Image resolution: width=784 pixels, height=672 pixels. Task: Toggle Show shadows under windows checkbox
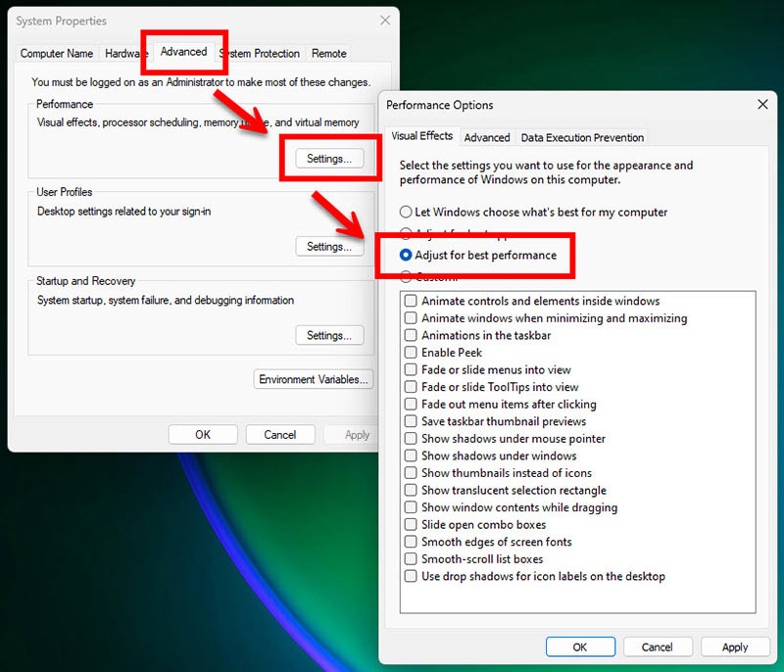coord(491,456)
